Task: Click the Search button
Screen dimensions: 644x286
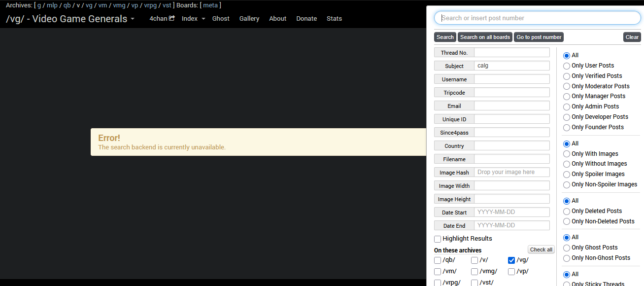Action: (445, 37)
